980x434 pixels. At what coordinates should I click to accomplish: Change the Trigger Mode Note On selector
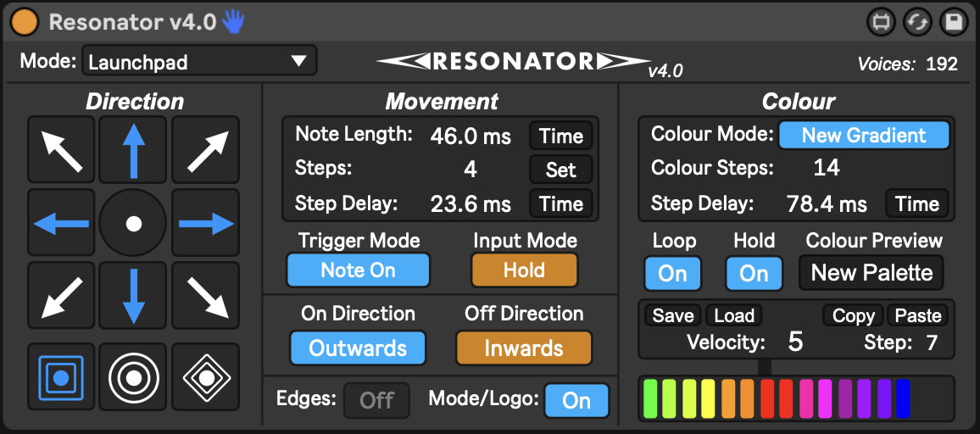point(358,270)
